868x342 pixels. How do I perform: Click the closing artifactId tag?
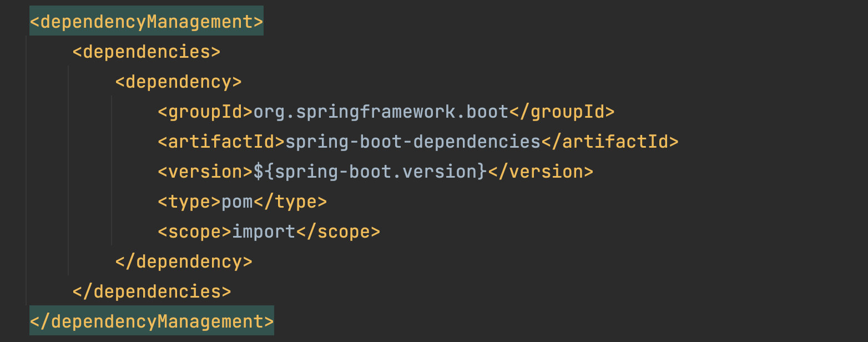[x=610, y=142]
